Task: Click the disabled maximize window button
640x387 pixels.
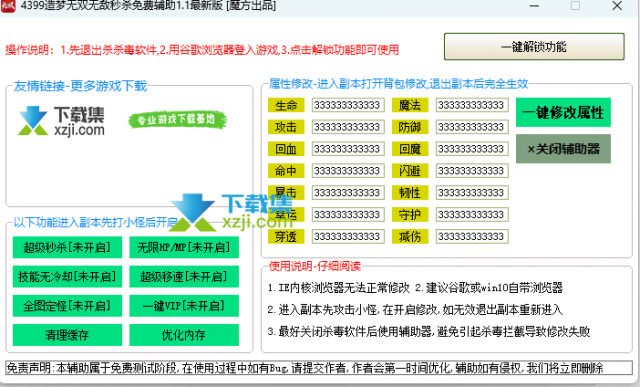Action: click(576, 6)
